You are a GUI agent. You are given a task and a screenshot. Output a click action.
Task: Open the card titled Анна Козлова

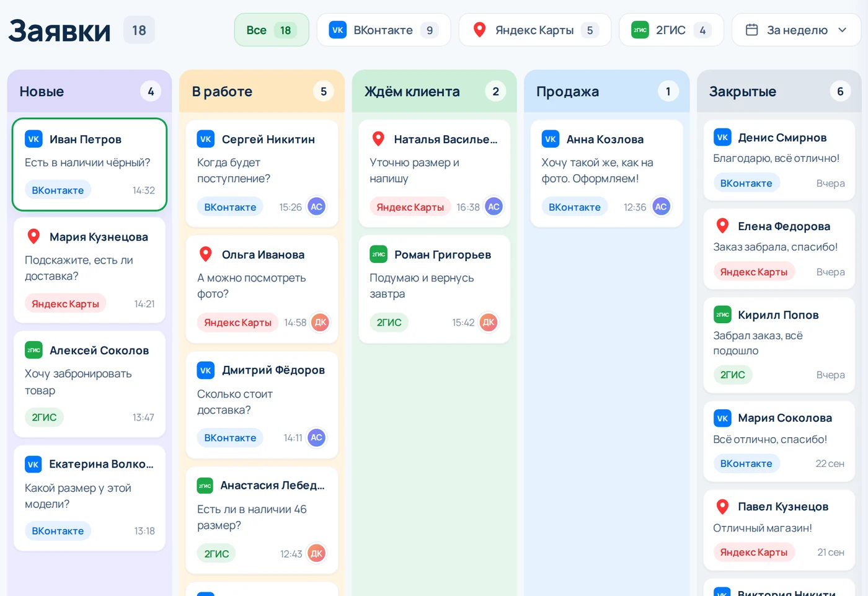(607, 174)
